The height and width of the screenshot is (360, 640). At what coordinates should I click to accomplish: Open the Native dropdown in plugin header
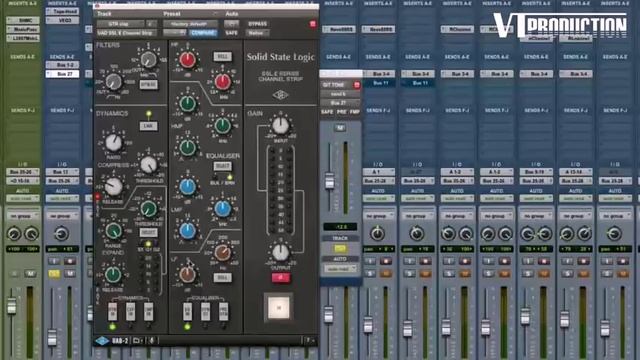[x=258, y=33]
